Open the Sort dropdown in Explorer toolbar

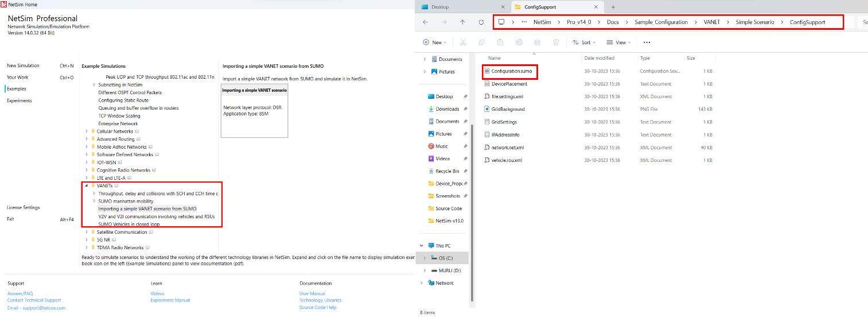tap(584, 42)
